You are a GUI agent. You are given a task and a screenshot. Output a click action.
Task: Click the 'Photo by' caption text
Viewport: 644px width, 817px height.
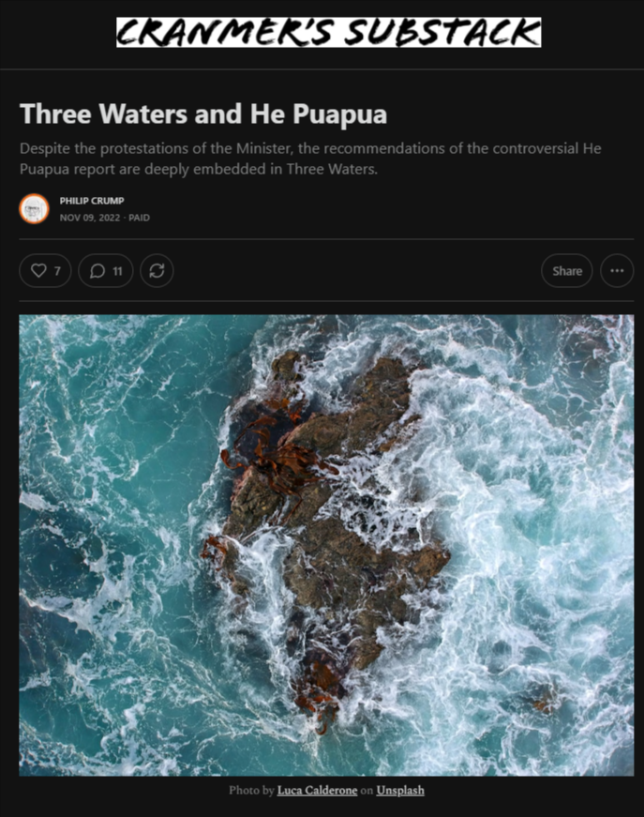251,790
